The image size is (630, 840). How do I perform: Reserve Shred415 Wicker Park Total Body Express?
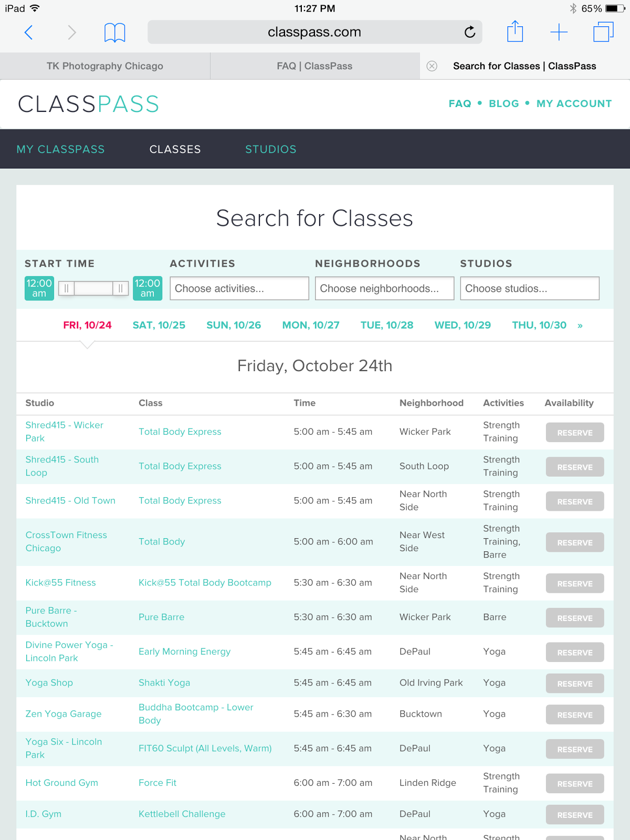(x=575, y=433)
